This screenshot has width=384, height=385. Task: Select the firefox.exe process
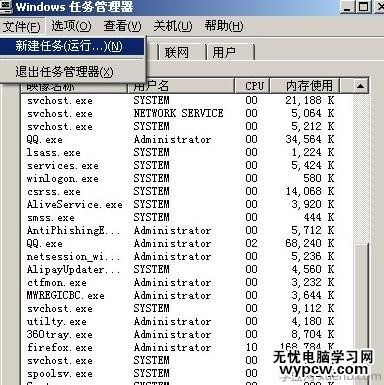pos(187,347)
